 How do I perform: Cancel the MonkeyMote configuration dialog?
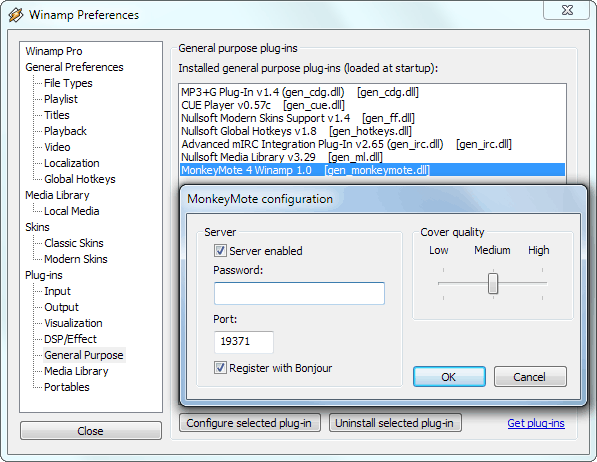tap(530, 377)
